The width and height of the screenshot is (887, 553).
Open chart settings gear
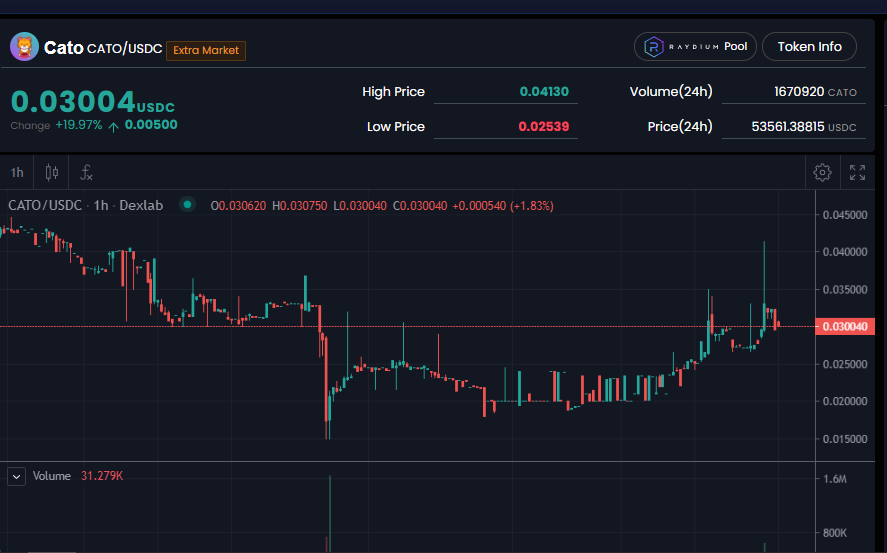pyautogui.click(x=822, y=172)
